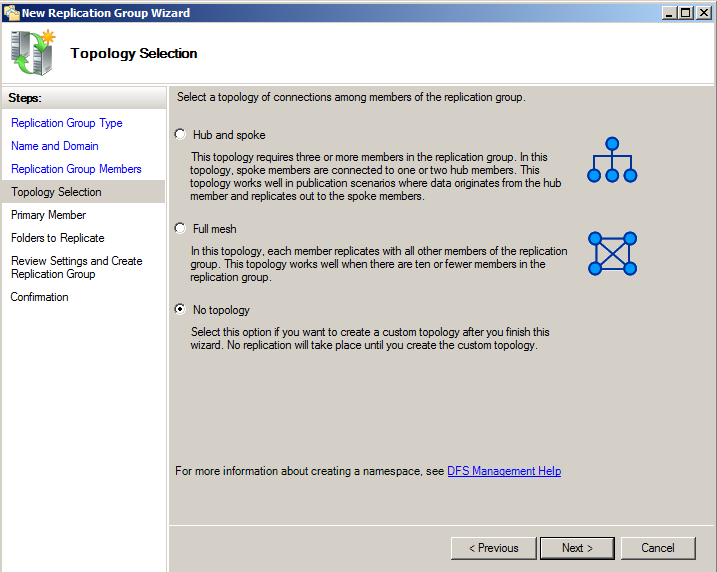The image size is (717, 572).
Task: Cancel the New Replication Group Wizard
Action: [x=658, y=548]
